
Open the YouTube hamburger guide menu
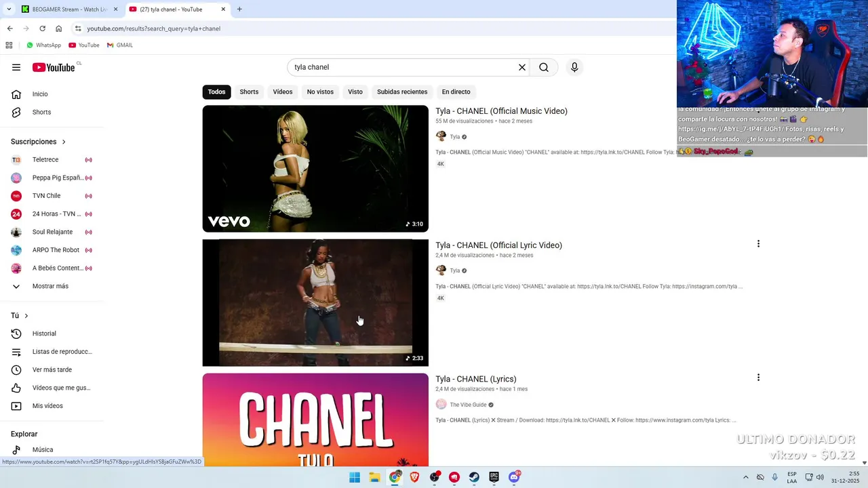[x=16, y=67]
